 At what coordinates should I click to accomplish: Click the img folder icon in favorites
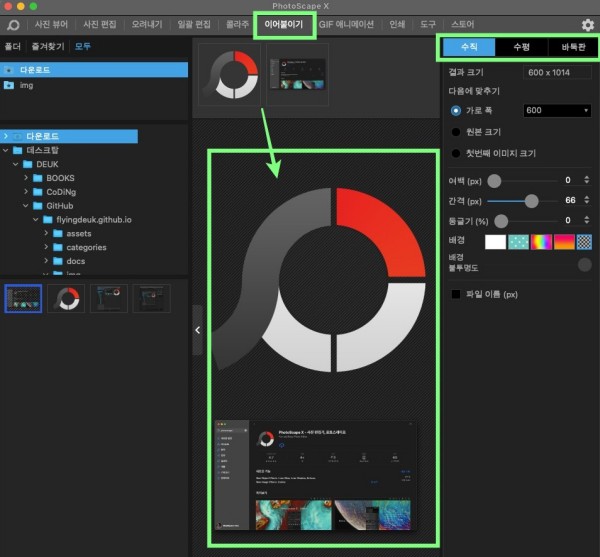click(9, 85)
